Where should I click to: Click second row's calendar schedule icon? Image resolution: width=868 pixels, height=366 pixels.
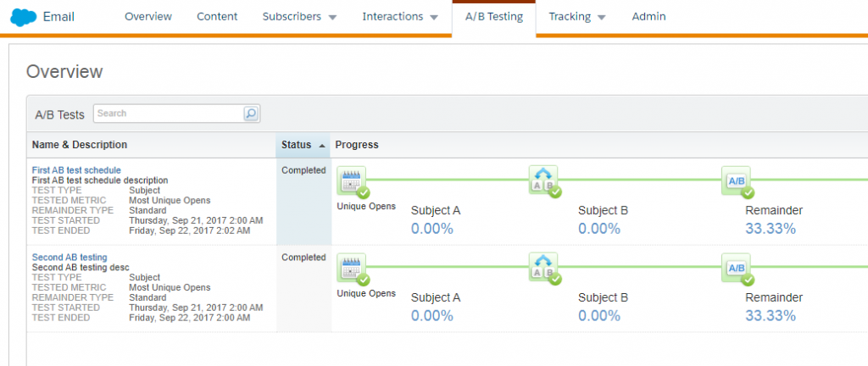coord(351,269)
